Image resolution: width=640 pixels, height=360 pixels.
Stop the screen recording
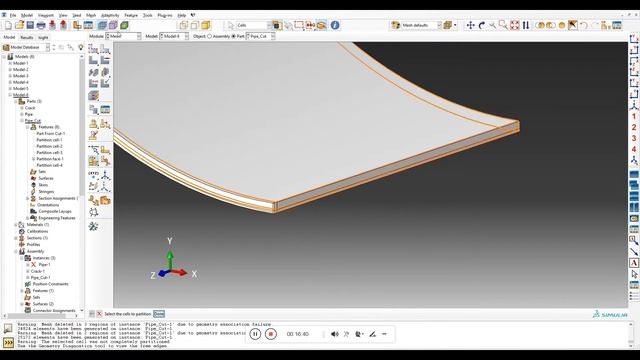coord(270,334)
